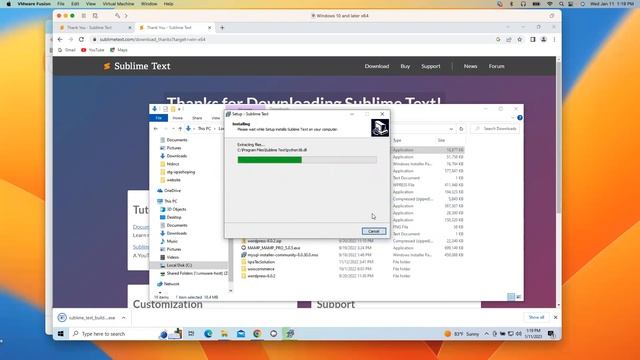Click Show all downloads button
This screenshot has width=640, height=360.
(x=536, y=317)
